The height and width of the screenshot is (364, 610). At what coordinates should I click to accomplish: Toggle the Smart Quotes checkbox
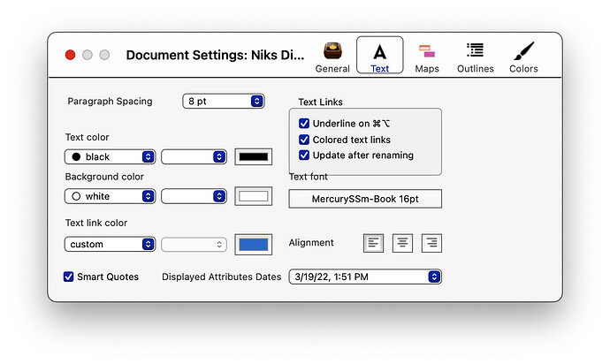pyautogui.click(x=68, y=277)
